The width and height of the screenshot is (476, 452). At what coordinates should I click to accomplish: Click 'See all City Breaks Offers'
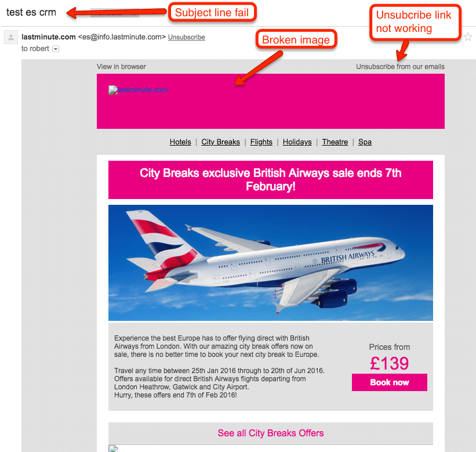coord(271,433)
